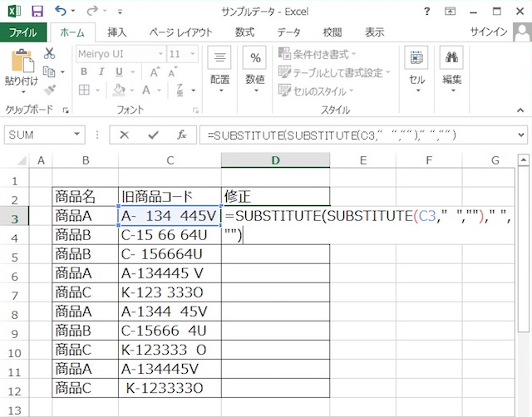Open Insert Function dialog via fx icon

tap(180, 135)
